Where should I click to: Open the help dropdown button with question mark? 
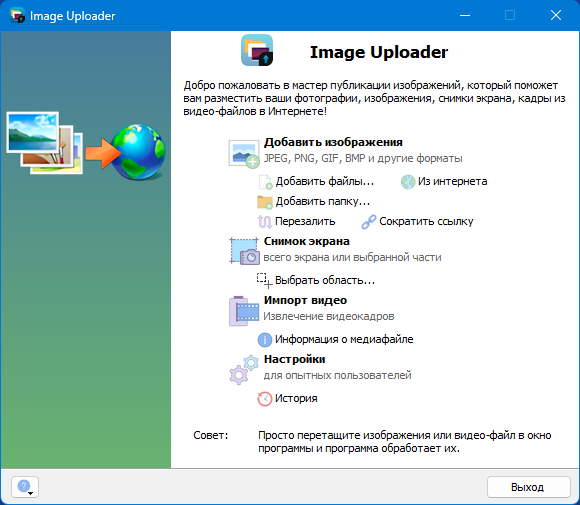(x=25, y=487)
